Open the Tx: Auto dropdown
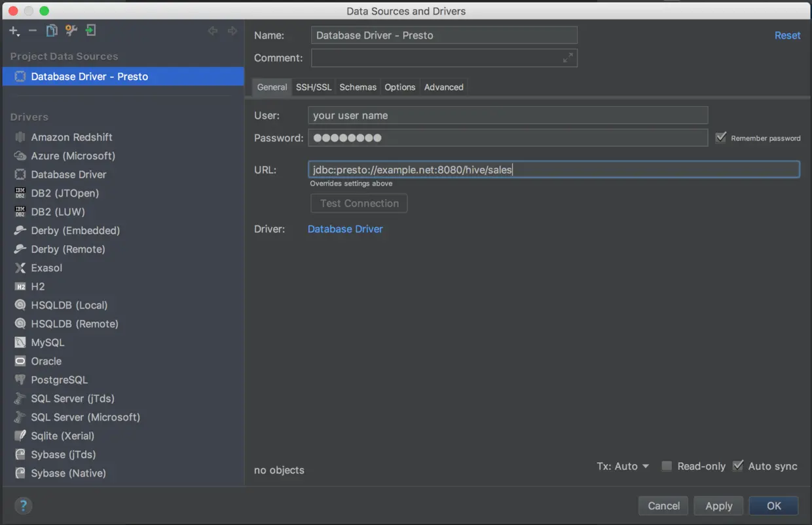This screenshot has width=812, height=525. point(623,466)
